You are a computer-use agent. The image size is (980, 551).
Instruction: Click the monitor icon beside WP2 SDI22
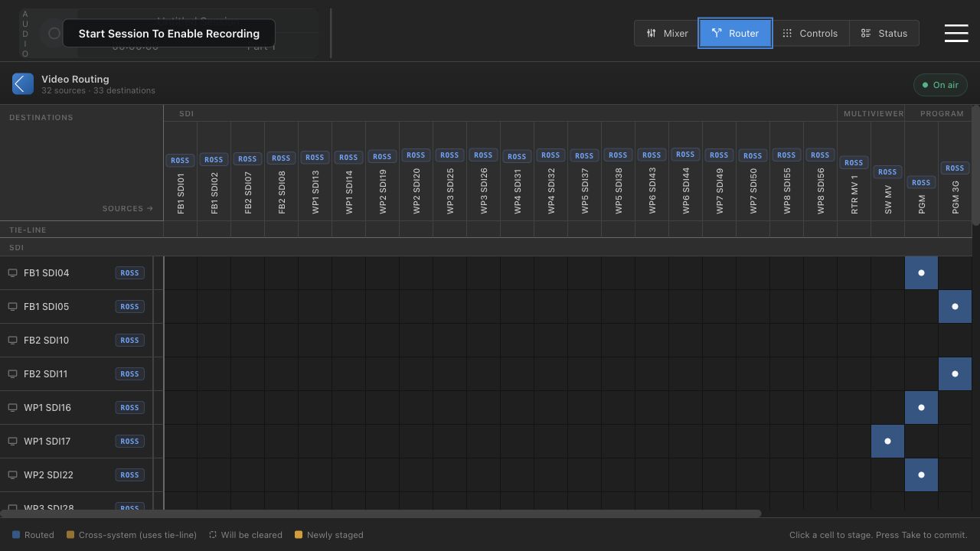[x=12, y=475]
